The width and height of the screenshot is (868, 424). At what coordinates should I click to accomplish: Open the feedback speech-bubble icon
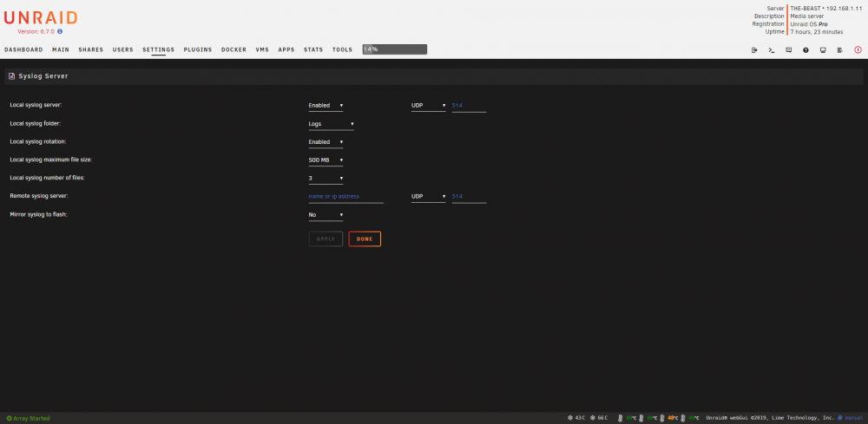(x=788, y=49)
